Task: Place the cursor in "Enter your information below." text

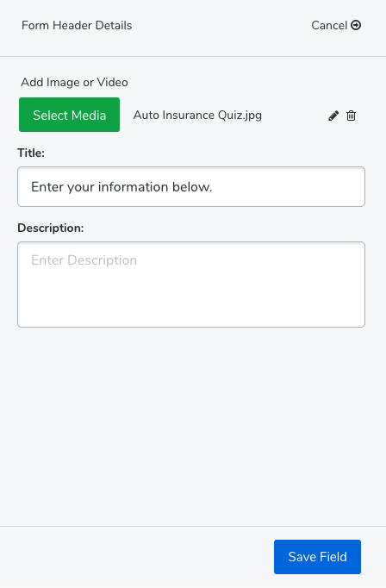Action: (x=121, y=187)
